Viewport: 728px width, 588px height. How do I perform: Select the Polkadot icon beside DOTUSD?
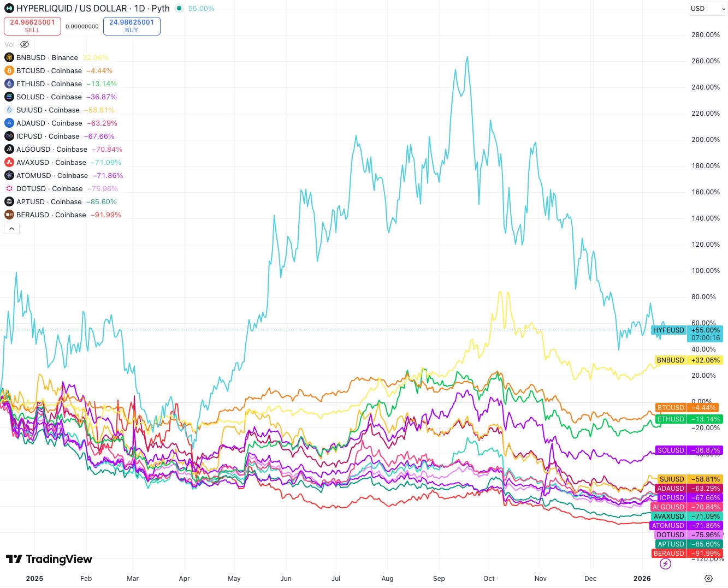9,188
